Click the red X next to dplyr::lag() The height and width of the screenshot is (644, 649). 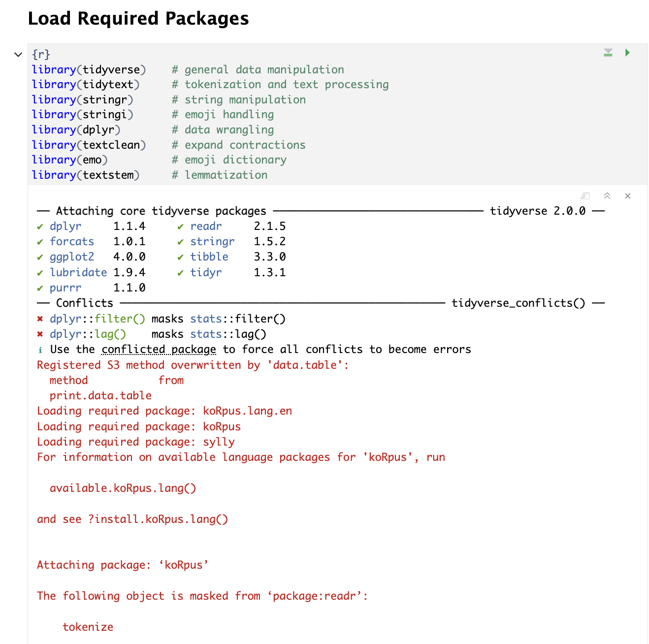coord(40,334)
